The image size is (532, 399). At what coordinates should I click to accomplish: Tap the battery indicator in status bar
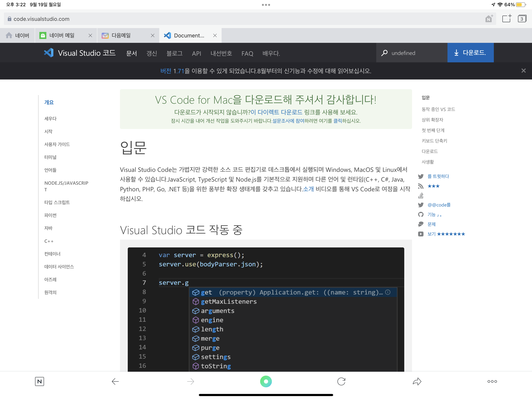pos(521,4)
